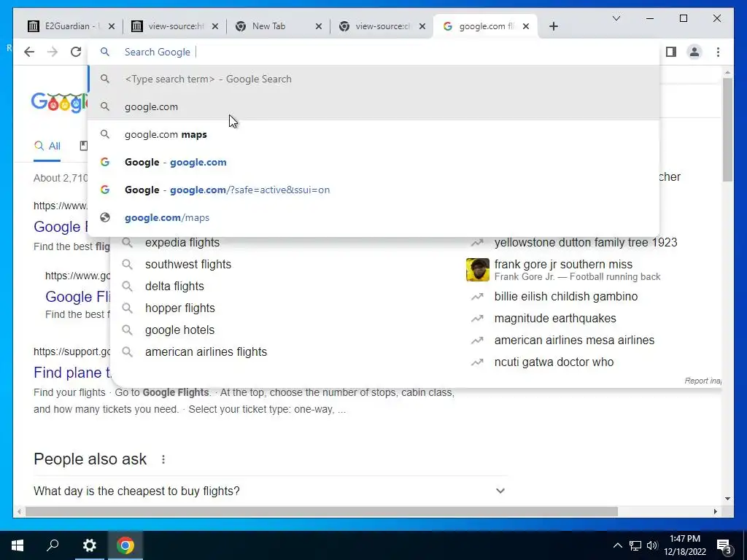
Task: Expand 'What day is the cheapest to buy flights?'
Action: (x=270, y=491)
